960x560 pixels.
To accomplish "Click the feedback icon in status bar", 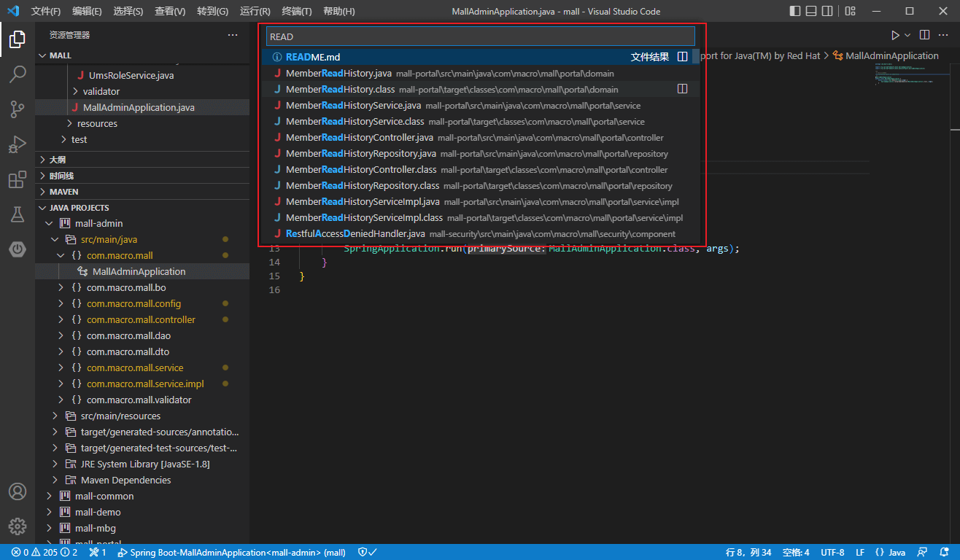I will click(923, 552).
